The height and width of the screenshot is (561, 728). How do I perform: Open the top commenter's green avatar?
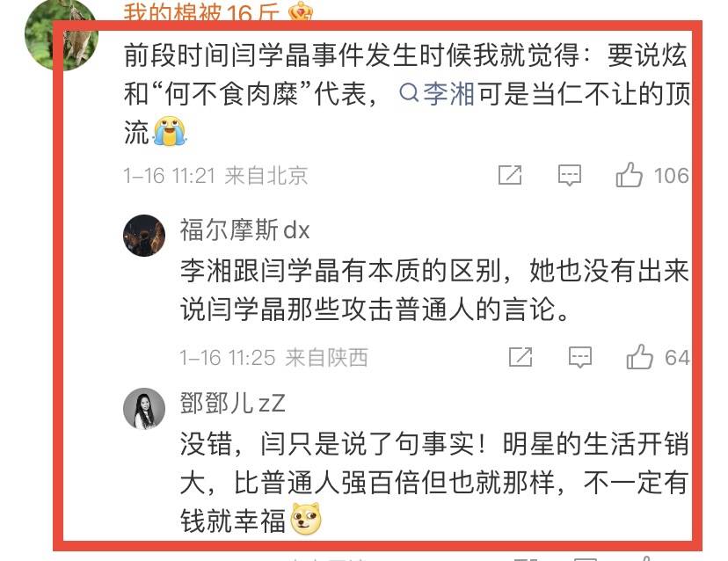(62, 34)
